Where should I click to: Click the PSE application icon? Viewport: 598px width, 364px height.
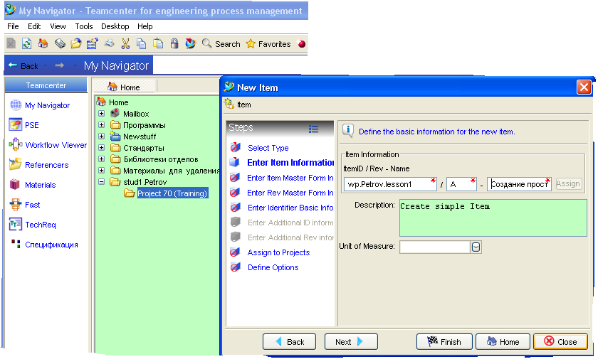[x=15, y=124]
